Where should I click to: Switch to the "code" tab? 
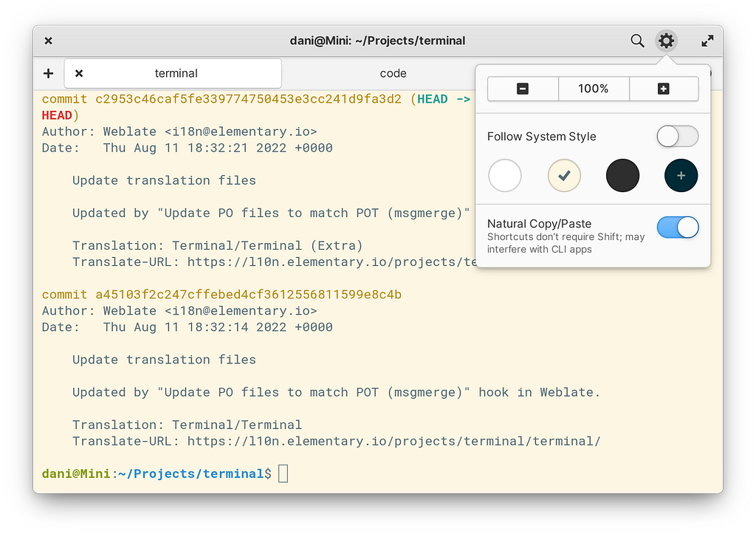point(393,73)
